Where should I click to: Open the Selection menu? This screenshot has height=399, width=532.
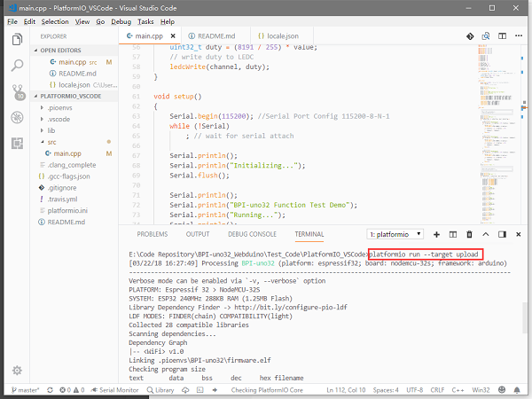point(54,20)
